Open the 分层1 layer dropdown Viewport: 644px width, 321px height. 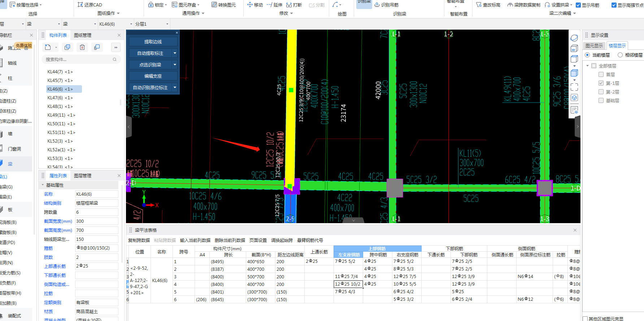(x=167, y=24)
